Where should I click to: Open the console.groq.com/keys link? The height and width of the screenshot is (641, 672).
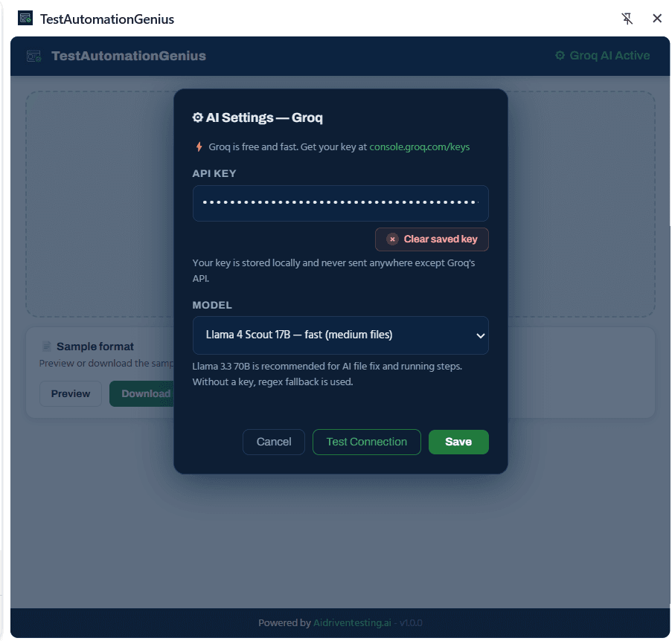tap(419, 147)
